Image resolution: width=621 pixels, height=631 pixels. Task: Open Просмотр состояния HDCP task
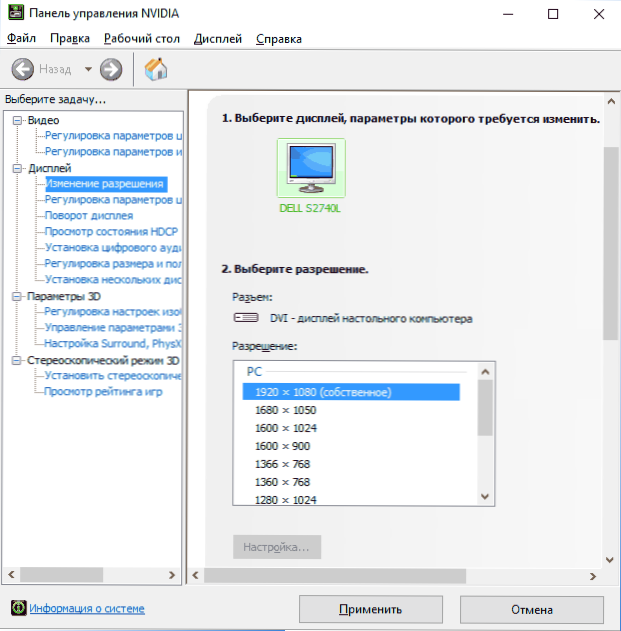coord(111,232)
